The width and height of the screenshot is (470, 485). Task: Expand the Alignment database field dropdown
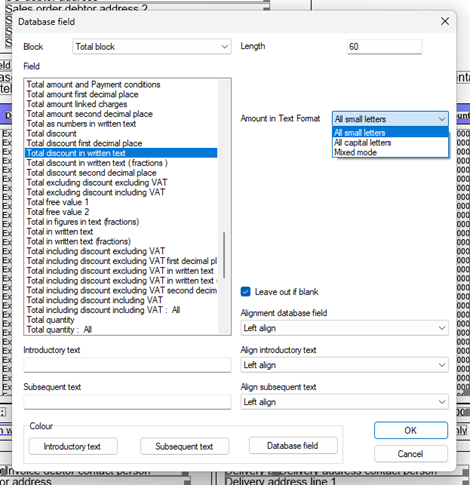tap(344, 328)
